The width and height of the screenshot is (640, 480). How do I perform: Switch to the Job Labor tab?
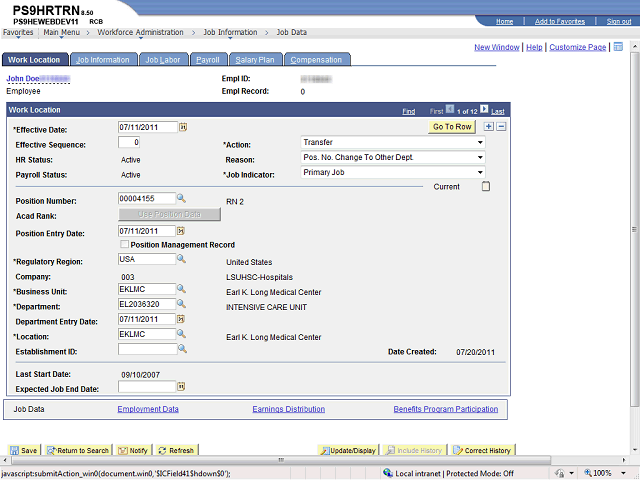point(163,60)
